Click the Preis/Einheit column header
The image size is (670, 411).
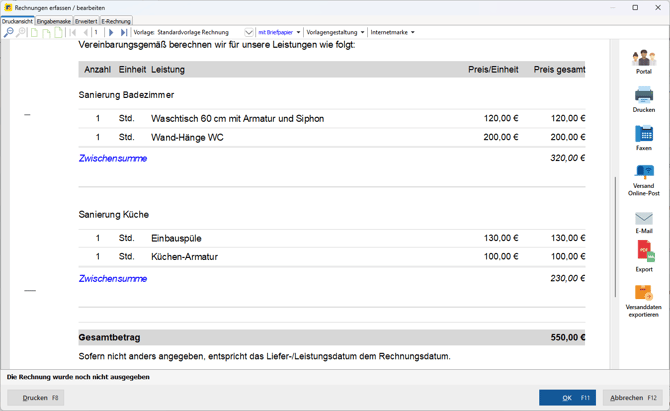493,70
